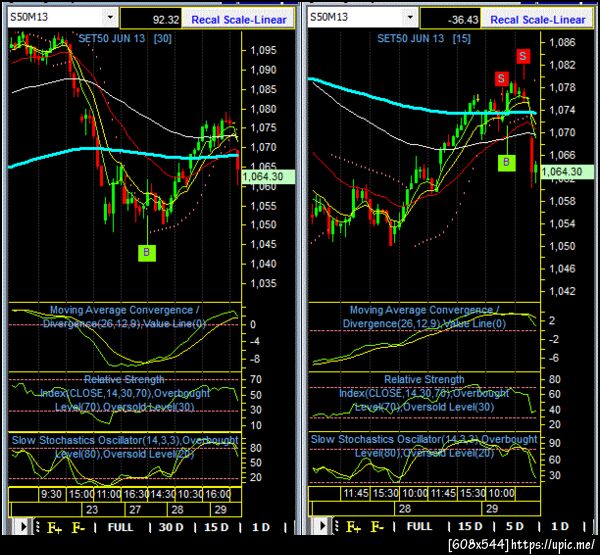Click Recal Scale-Linear in left chart

239,20
